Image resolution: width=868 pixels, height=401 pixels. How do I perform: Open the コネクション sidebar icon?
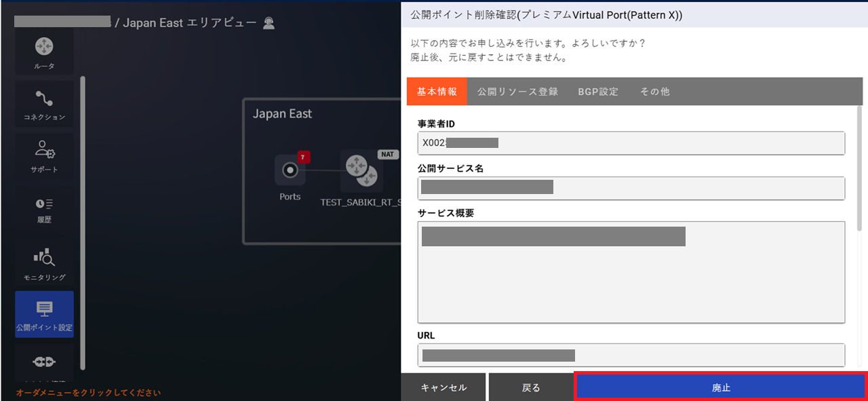pos(44,103)
